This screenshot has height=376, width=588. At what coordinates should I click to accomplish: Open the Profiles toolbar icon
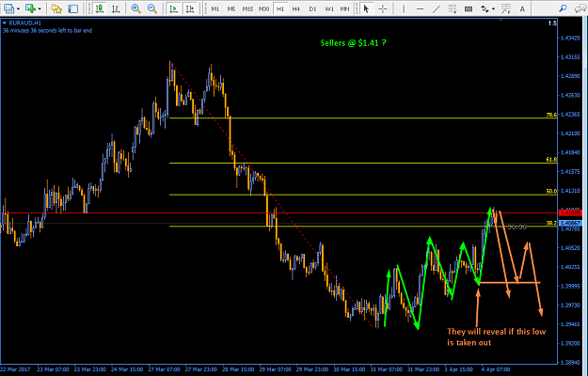pos(8,8)
